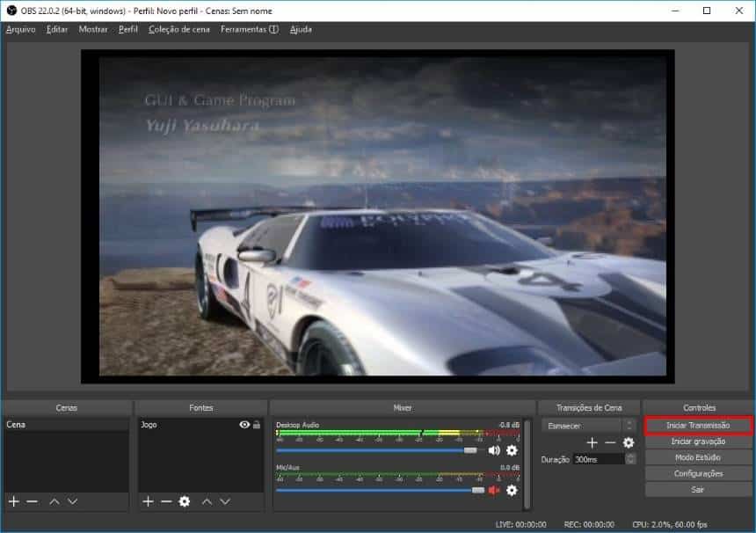Enable Modo Estúdio

pos(698,457)
